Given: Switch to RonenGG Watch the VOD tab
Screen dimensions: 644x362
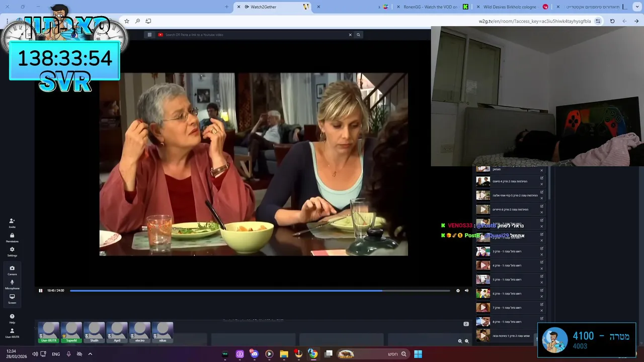Looking at the screenshot, I should coord(431,7).
